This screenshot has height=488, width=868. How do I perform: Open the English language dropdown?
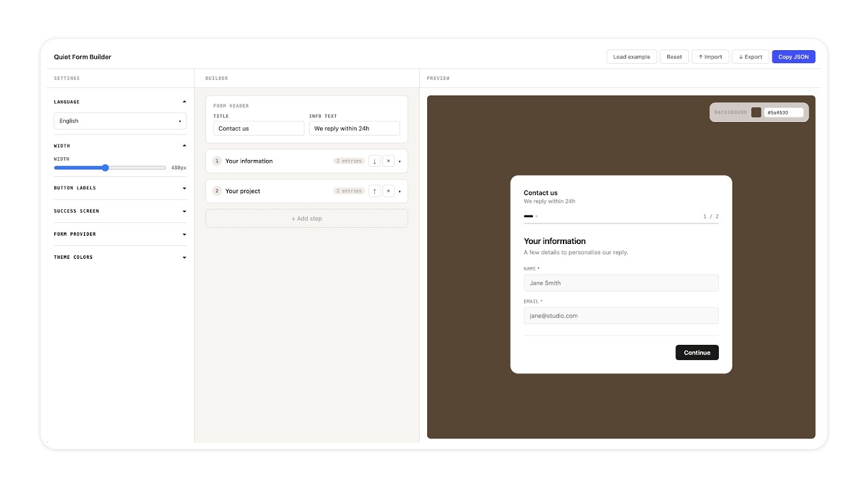click(120, 121)
